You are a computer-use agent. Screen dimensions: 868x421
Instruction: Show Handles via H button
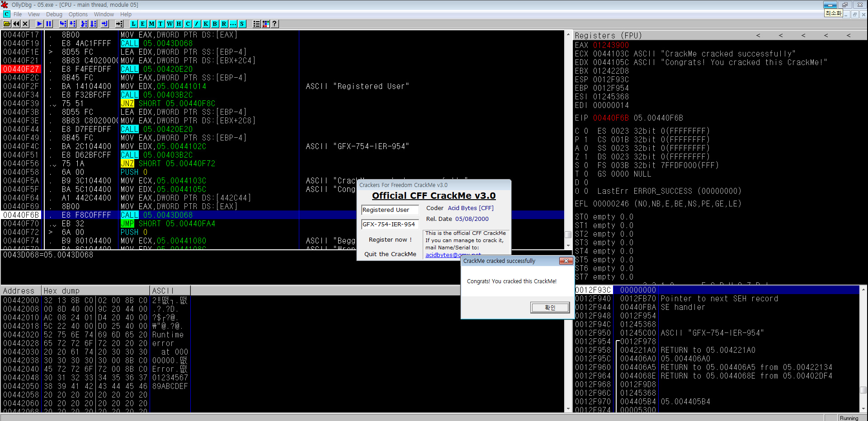pyautogui.click(x=179, y=24)
